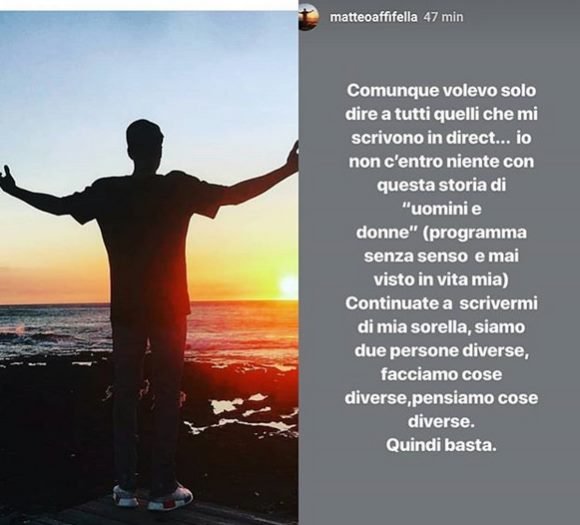Click the matteoaffifella username
Screen dimensions: 580x525
tap(374, 17)
